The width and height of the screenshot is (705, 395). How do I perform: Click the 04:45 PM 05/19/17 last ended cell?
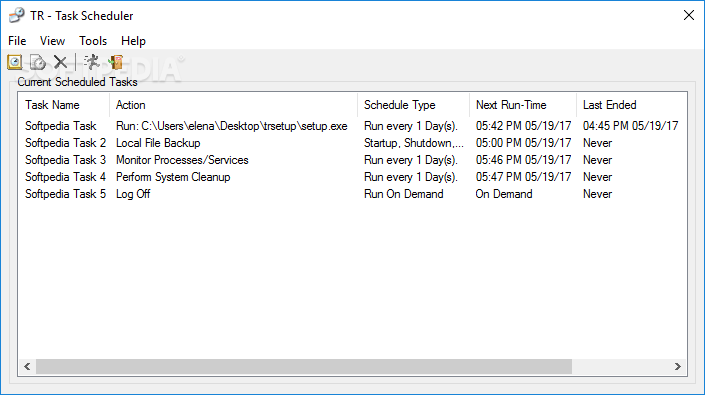630,126
